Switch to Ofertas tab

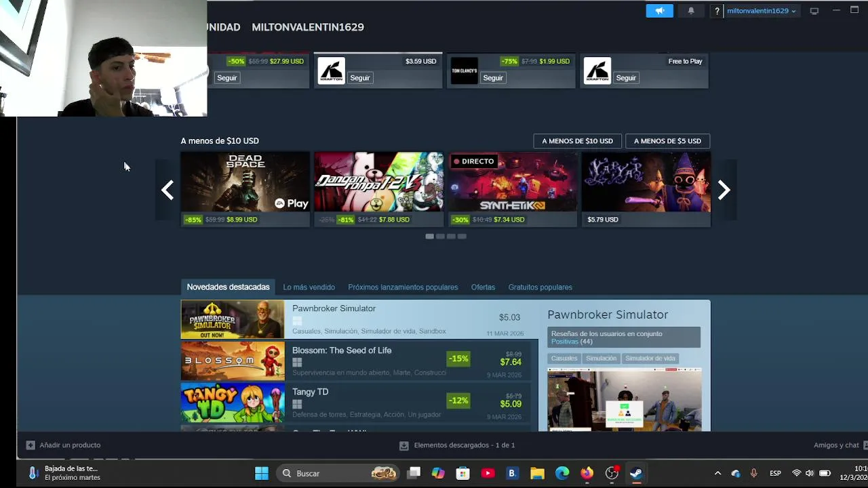[483, 287]
